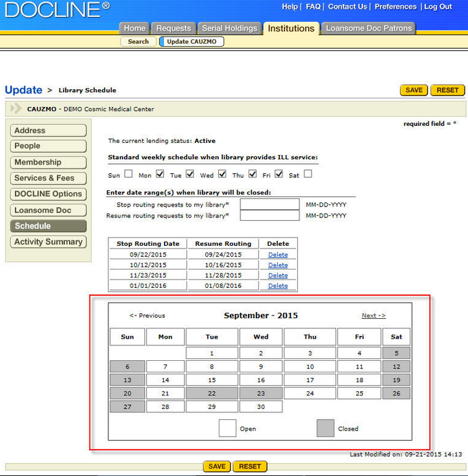Open the Membership section
The height and width of the screenshot is (476, 468).
(x=48, y=163)
